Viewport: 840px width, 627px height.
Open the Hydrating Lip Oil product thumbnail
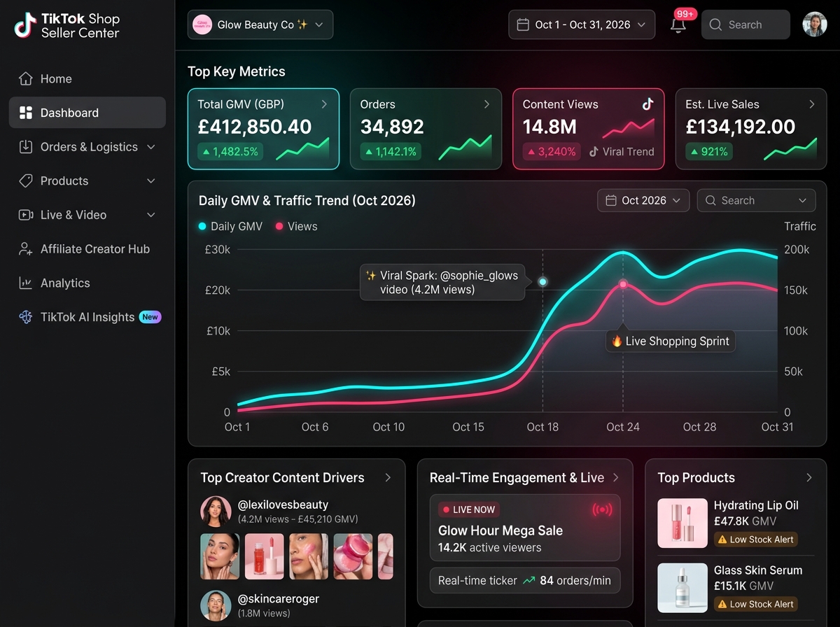(682, 523)
